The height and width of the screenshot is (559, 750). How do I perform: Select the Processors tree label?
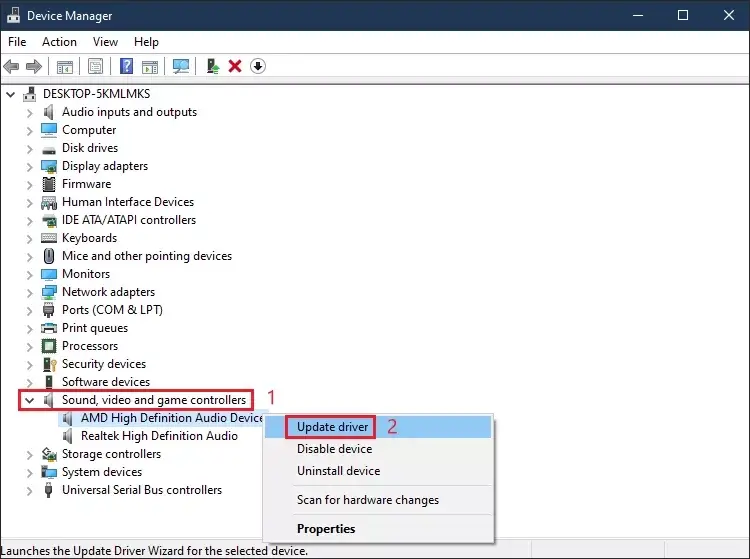(90, 346)
